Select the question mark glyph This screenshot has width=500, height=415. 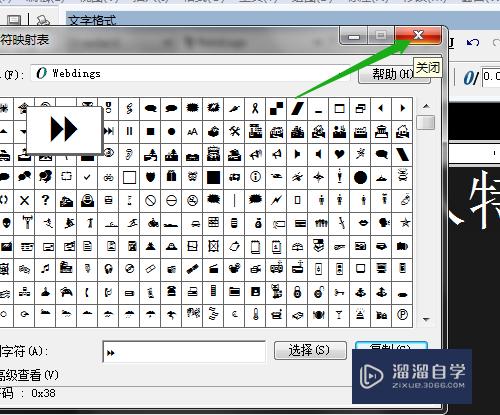point(45,200)
